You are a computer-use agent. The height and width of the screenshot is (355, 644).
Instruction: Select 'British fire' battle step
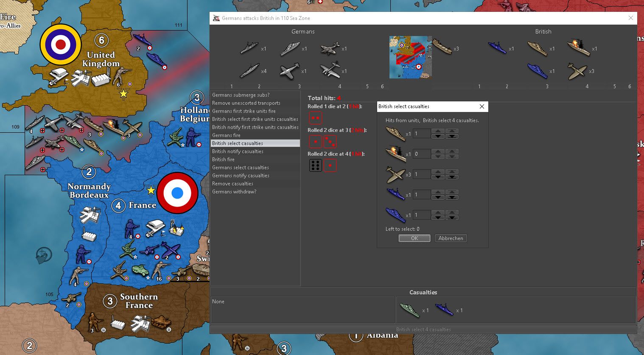255,159
